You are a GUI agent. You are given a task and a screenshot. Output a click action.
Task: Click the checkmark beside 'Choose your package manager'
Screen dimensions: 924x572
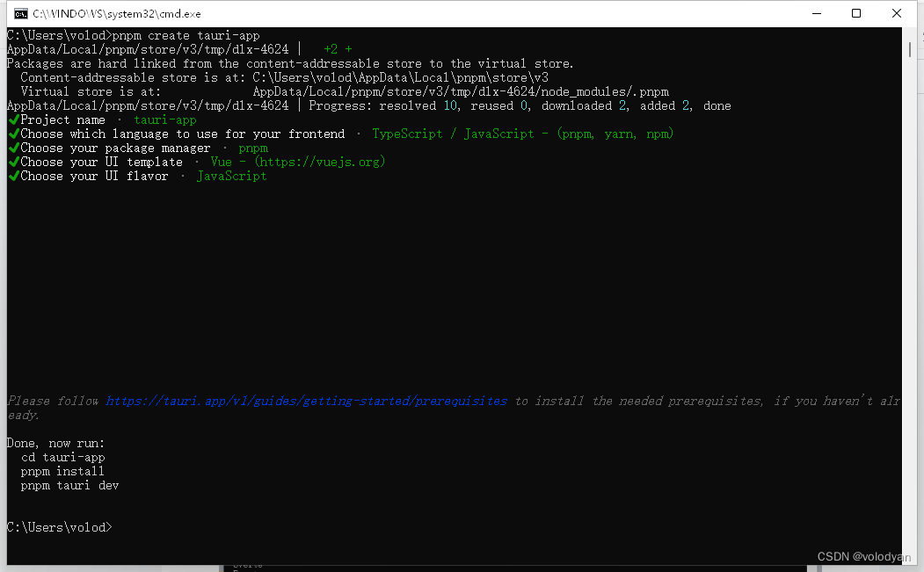click(x=13, y=148)
